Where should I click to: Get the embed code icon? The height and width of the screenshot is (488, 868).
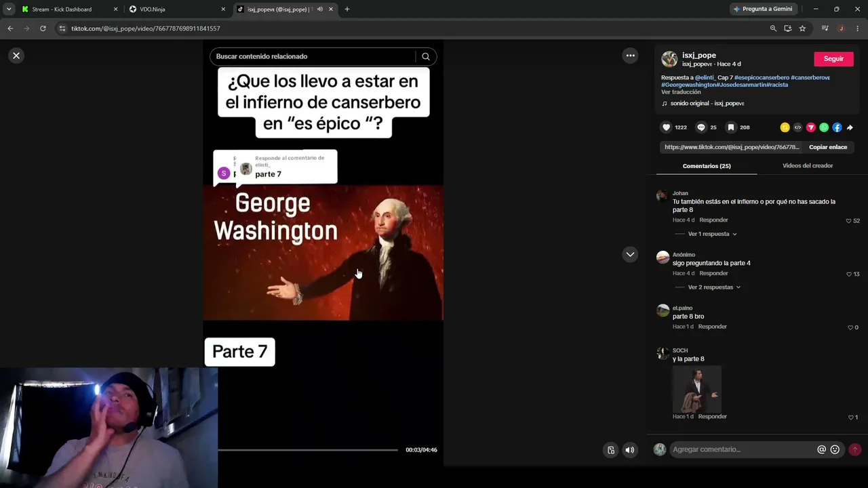coord(797,127)
